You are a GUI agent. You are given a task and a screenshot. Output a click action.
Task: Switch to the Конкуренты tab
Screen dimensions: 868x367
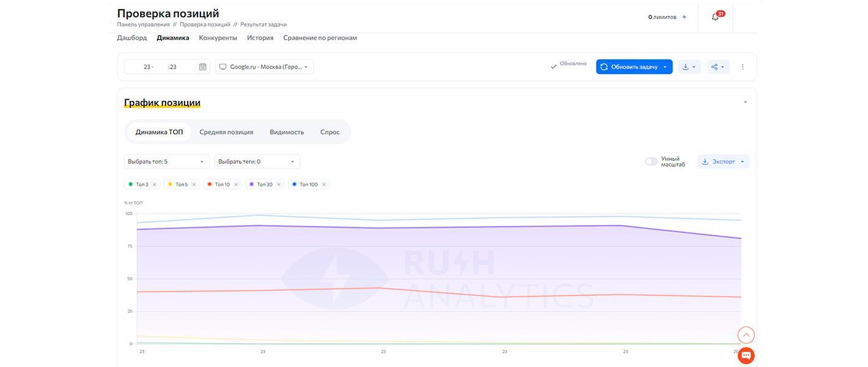(218, 38)
